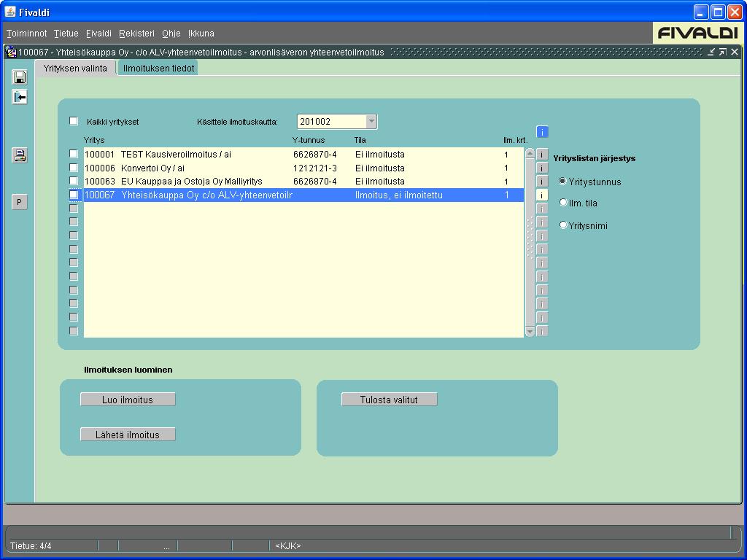Image resolution: width=747 pixels, height=560 pixels.
Task: Click the printer icon in the left sidebar
Action: (20, 155)
